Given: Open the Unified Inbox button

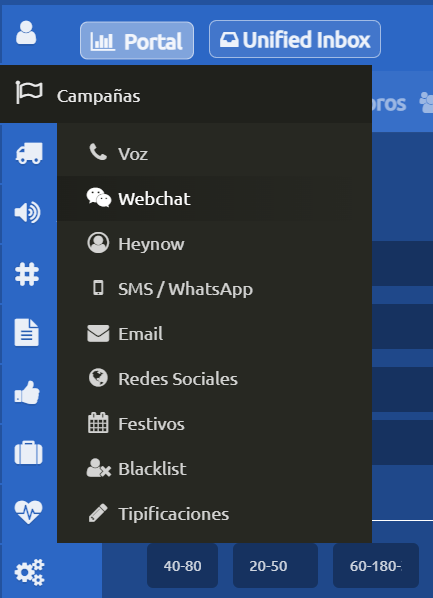Looking at the screenshot, I should pos(295,39).
